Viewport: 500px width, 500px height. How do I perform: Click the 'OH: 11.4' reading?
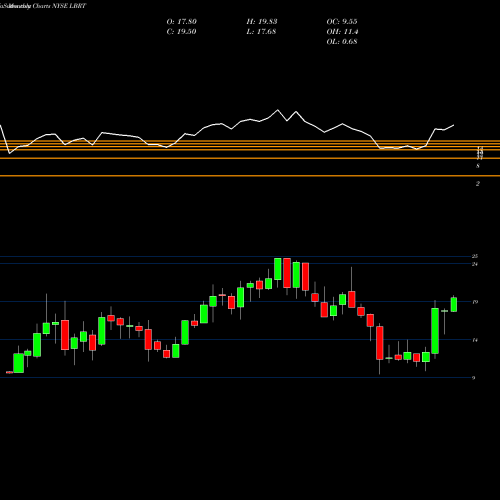342,32
